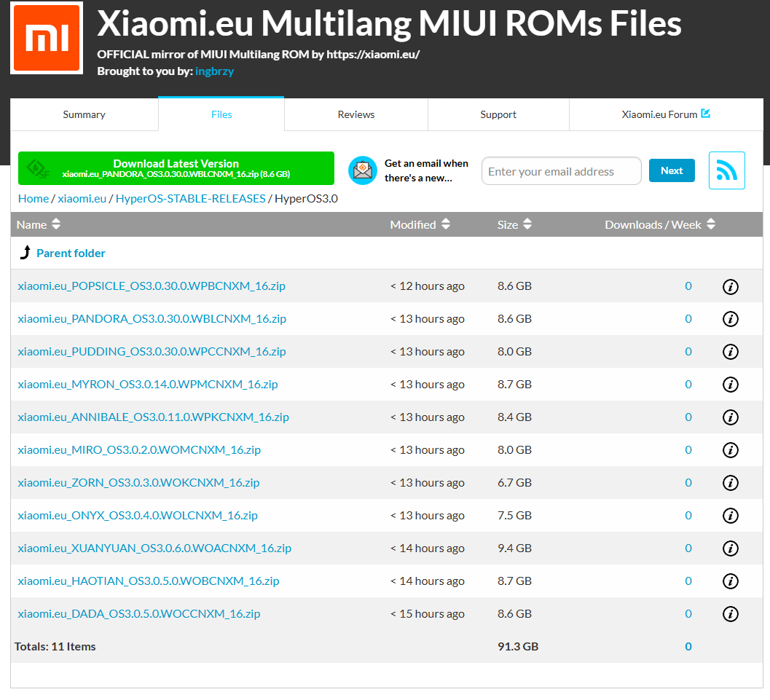Sort by Downloads / Week column
This screenshot has height=700, width=770.
coord(711,224)
